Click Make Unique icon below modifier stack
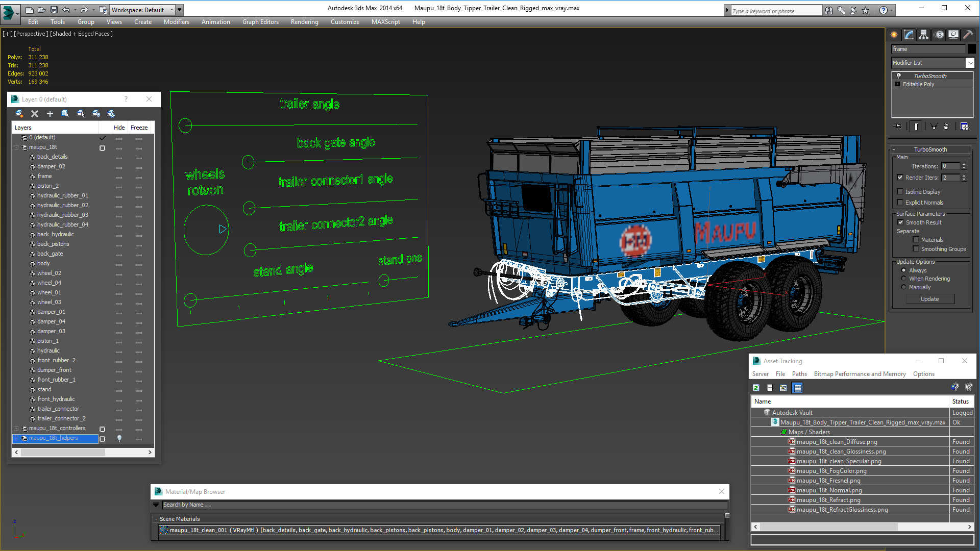 934,126
